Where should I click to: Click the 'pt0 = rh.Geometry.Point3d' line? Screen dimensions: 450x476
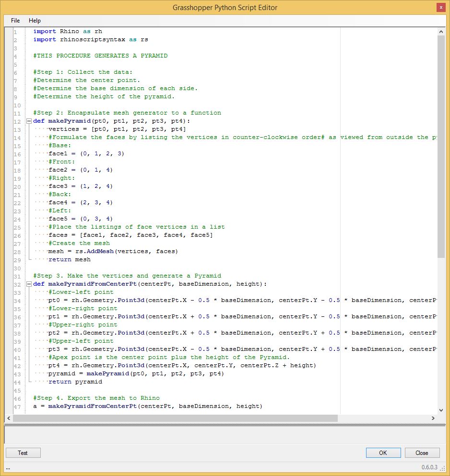pos(242,300)
